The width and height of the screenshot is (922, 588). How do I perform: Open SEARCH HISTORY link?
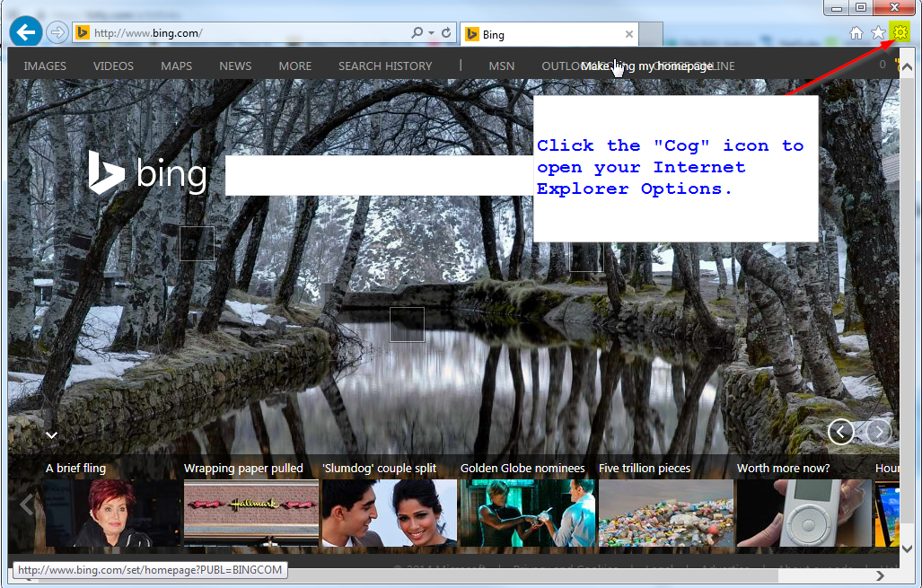385,66
